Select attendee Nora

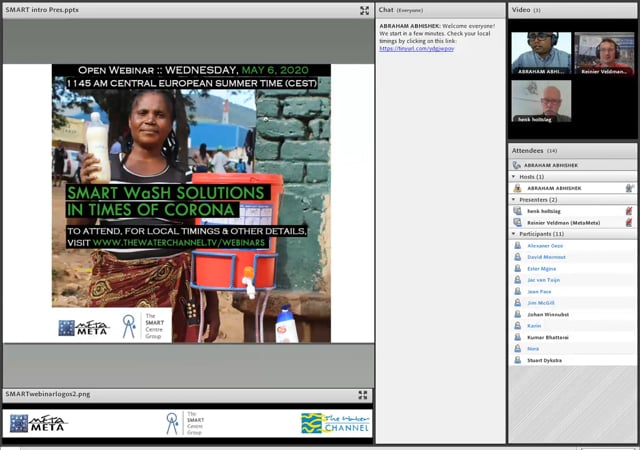(x=533, y=348)
